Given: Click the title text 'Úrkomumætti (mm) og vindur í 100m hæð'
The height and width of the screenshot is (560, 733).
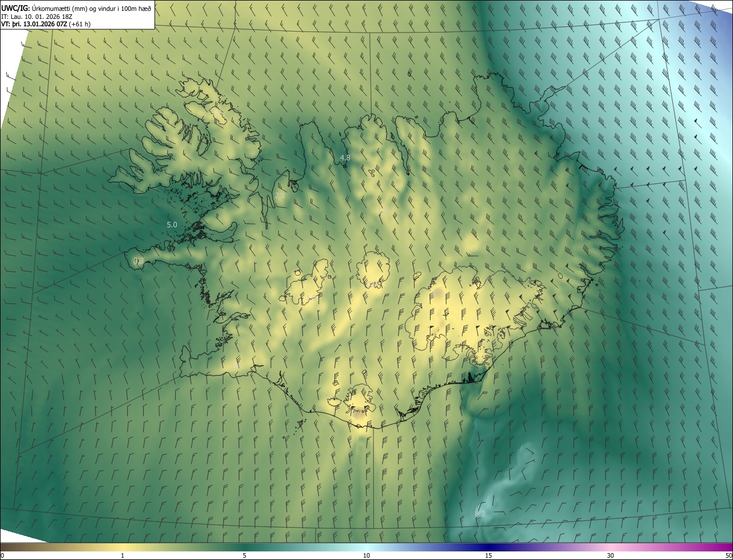Looking at the screenshot, I should coord(91,8).
